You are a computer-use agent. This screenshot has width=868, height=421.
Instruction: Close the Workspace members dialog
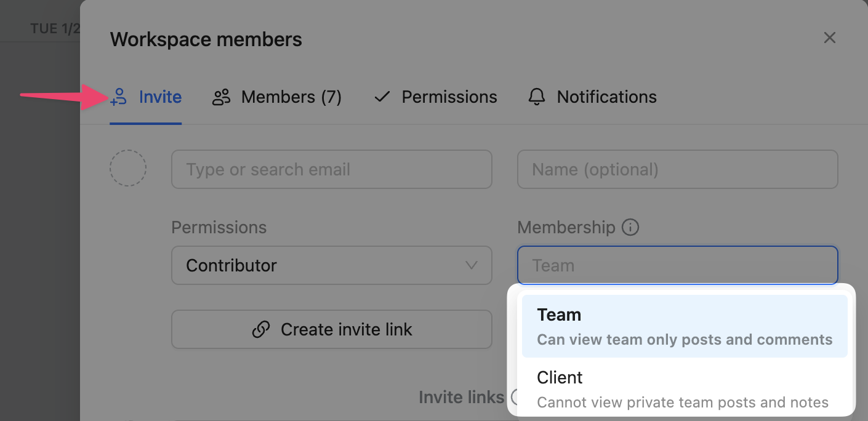[829, 38]
